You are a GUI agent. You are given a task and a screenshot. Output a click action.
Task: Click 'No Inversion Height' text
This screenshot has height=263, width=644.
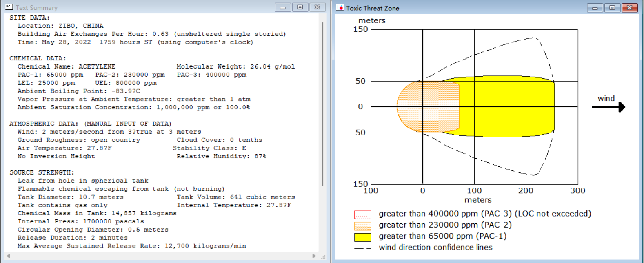click(x=56, y=156)
